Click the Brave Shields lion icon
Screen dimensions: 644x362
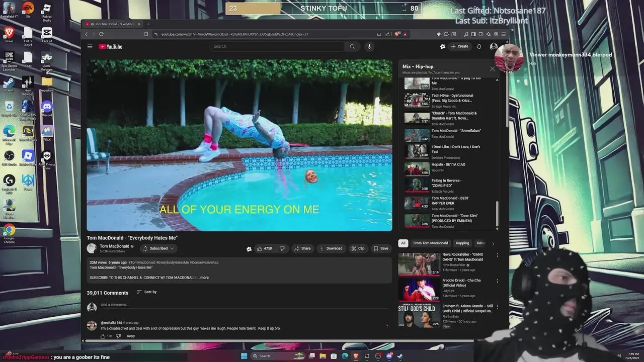(x=397, y=34)
